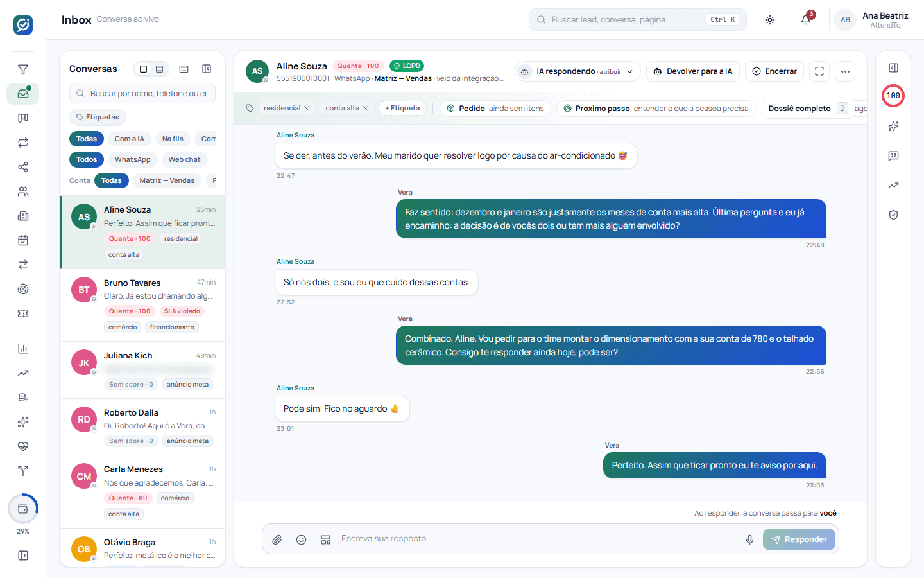Open the calendar icon in left sidebar

[23, 240]
